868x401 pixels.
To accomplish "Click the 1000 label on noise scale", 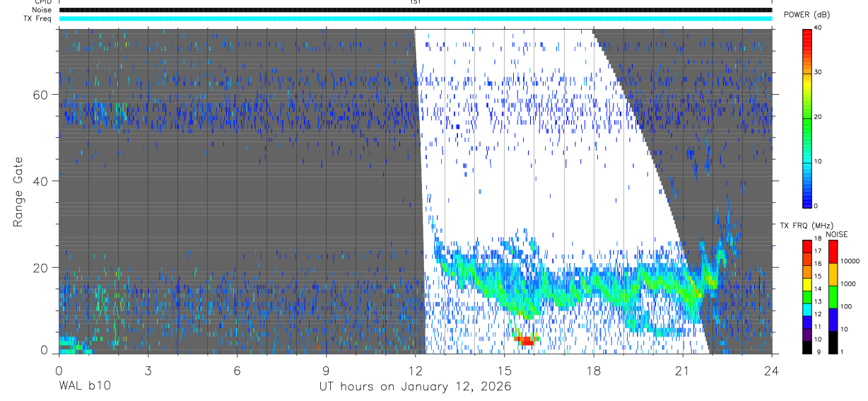I will coord(848,284).
